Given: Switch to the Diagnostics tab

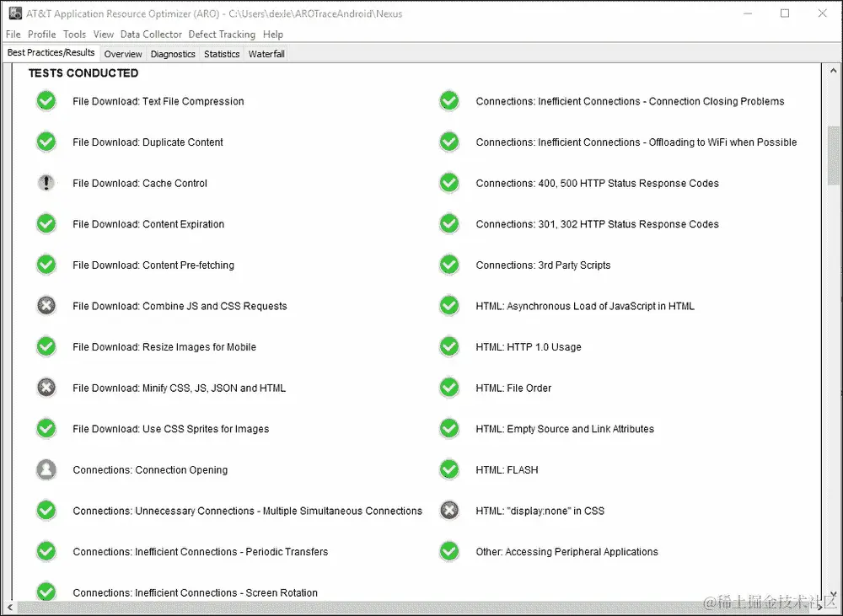Looking at the screenshot, I should tap(173, 54).
